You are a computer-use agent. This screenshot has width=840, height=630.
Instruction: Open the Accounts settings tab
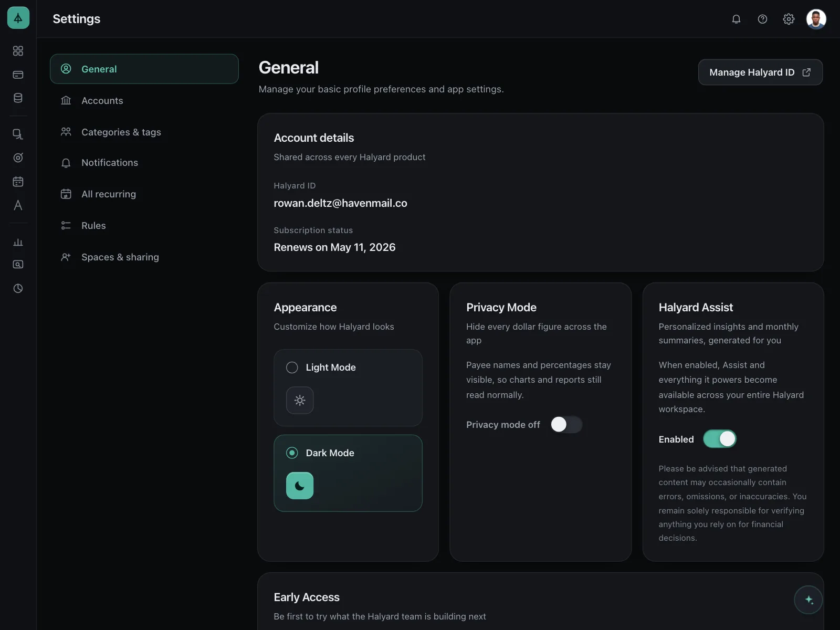tap(144, 100)
